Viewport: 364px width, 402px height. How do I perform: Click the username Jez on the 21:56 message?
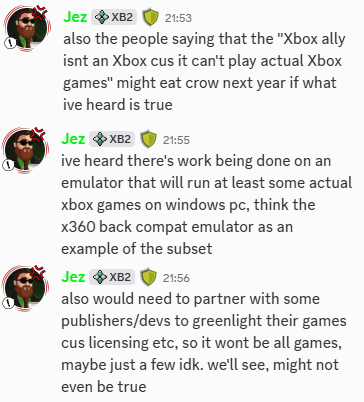[73, 277]
